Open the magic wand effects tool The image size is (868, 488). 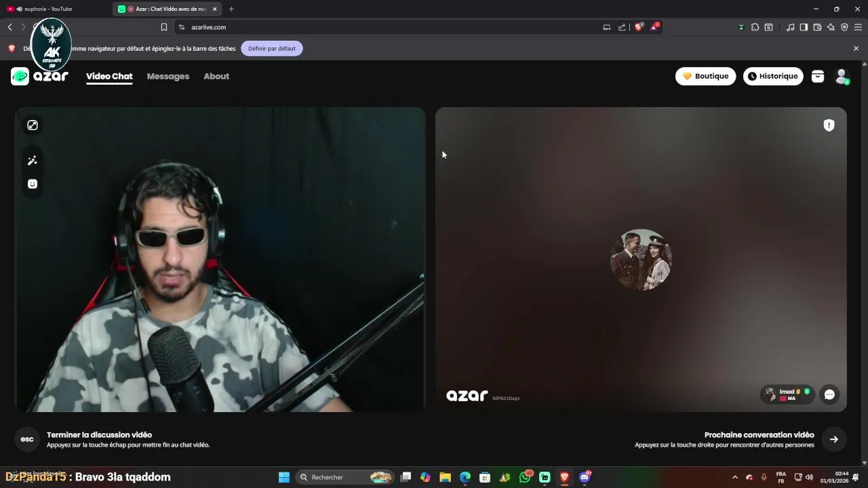[x=33, y=161]
